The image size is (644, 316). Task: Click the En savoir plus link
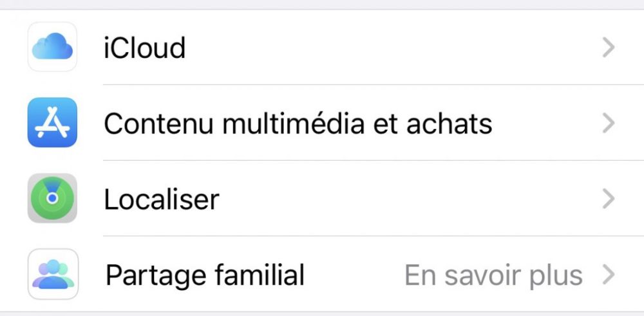[x=493, y=275]
